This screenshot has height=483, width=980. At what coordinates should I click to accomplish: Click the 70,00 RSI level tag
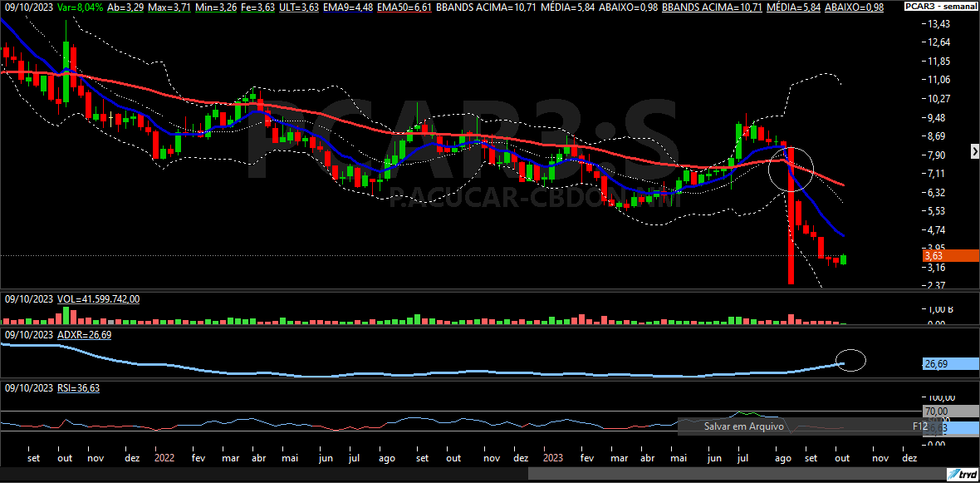950,411
